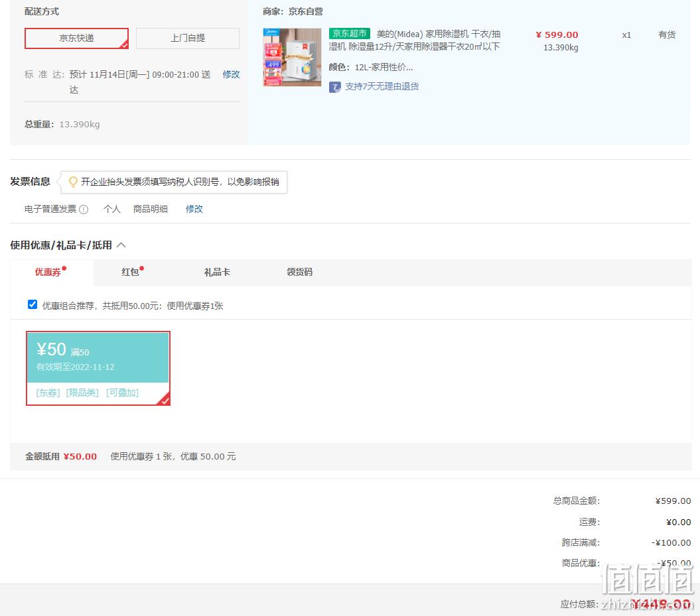Open 支持7天无理由退货 link
The image size is (700, 616).
pos(382,87)
